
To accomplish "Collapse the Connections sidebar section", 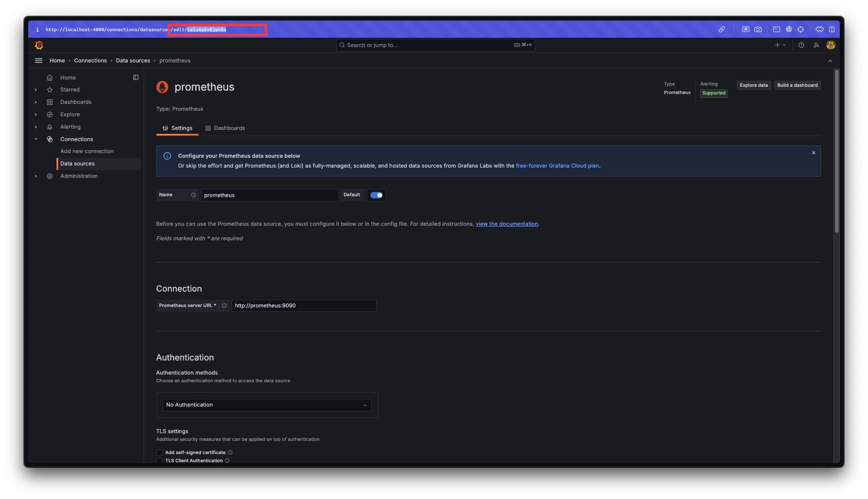I will click(x=36, y=139).
